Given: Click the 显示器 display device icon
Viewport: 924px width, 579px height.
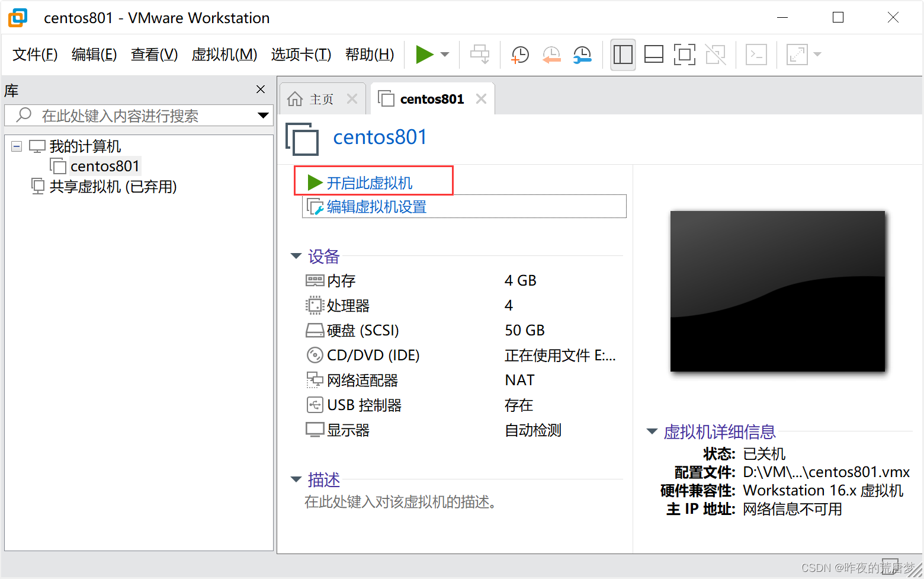Looking at the screenshot, I should [x=315, y=430].
